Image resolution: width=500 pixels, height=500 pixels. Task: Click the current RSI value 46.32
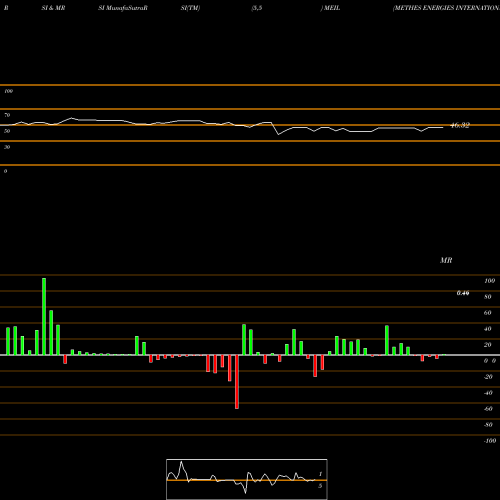[460, 125]
